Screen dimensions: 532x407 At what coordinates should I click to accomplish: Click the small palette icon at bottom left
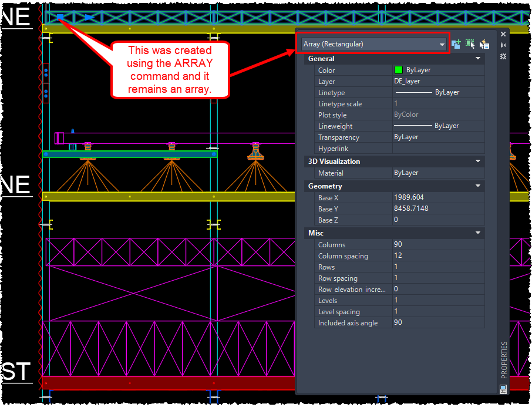pos(502,388)
